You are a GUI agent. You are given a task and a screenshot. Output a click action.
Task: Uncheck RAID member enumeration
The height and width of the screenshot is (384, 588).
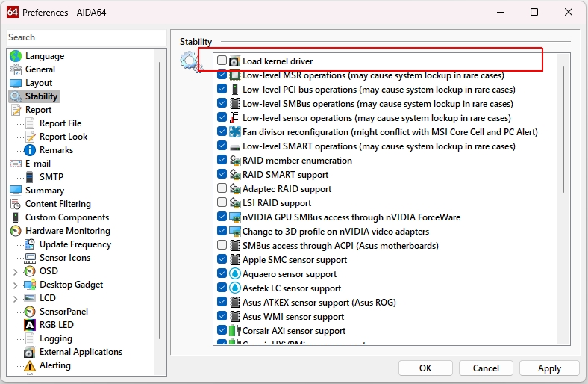[x=222, y=160]
